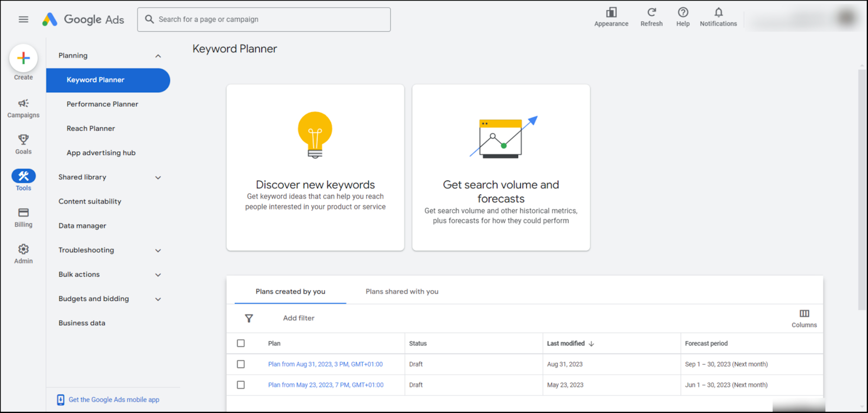Click the forecast chart illustration
868x413 pixels.
tap(503, 137)
